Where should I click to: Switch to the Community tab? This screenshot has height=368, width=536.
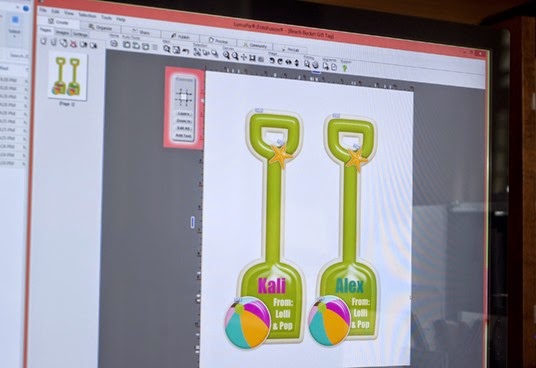click(255, 45)
